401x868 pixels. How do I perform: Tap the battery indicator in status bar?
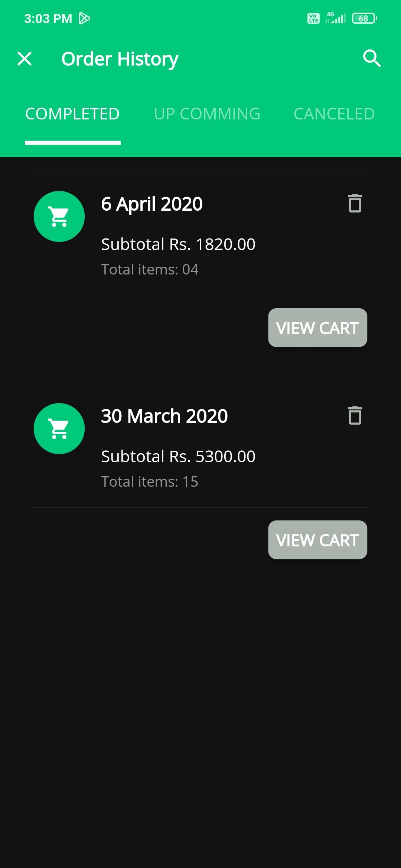tap(364, 18)
